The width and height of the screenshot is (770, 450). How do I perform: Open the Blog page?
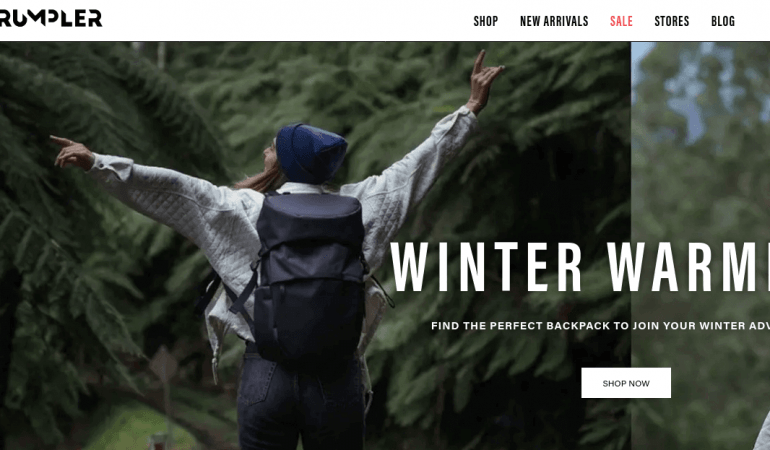click(x=723, y=21)
